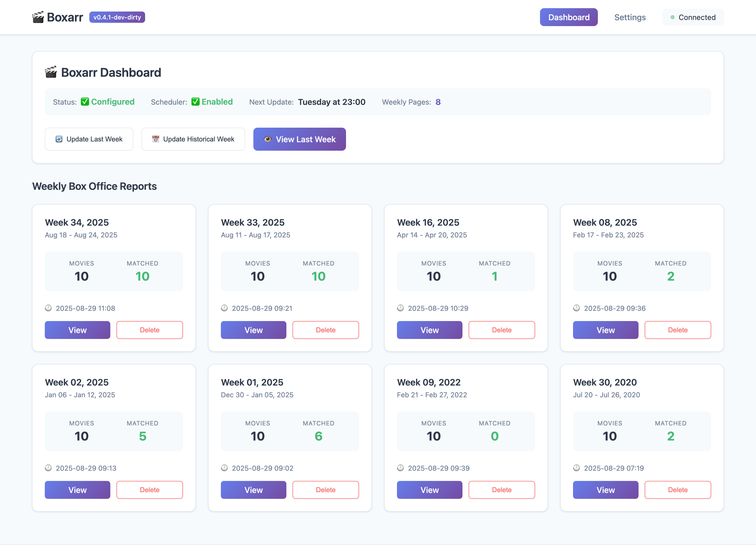
Task: Delete the Week 30, 2020 report
Action: (678, 490)
